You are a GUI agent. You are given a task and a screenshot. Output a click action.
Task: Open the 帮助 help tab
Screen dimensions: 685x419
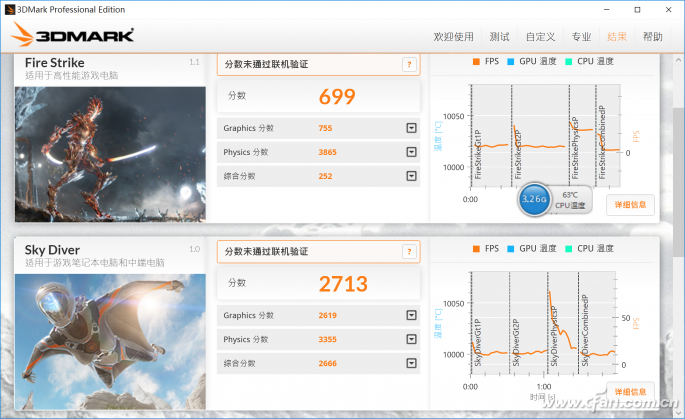click(653, 37)
